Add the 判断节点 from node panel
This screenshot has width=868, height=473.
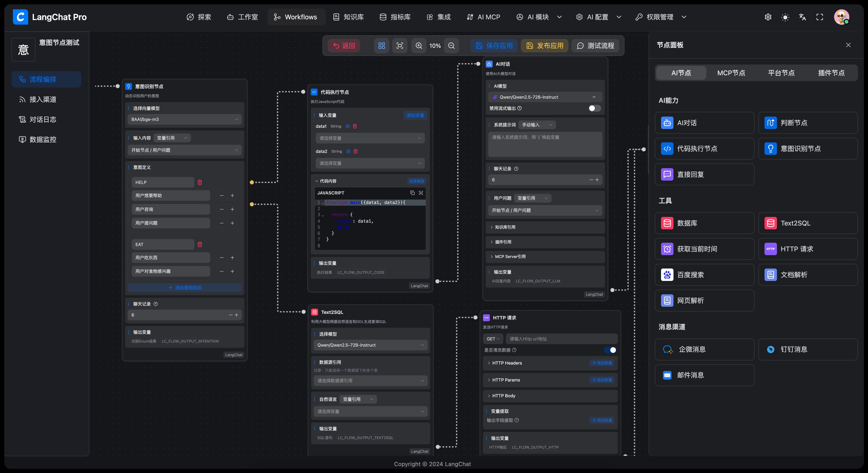pyautogui.click(x=808, y=123)
